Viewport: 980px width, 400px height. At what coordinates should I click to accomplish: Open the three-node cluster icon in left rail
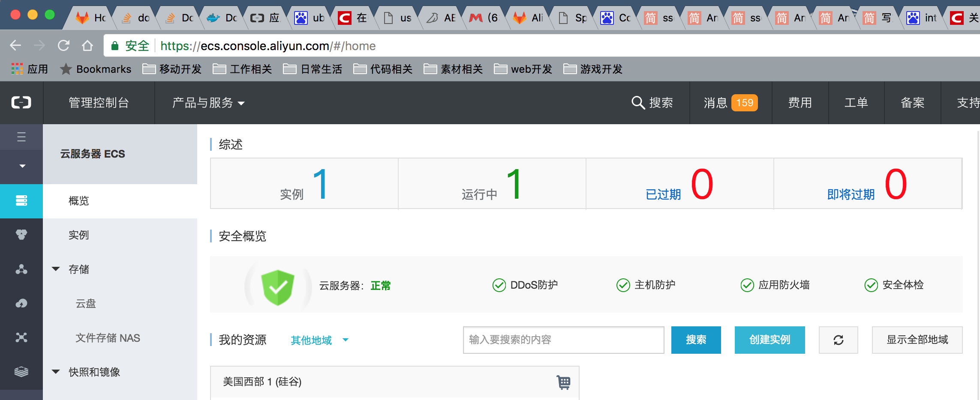tap(21, 269)
